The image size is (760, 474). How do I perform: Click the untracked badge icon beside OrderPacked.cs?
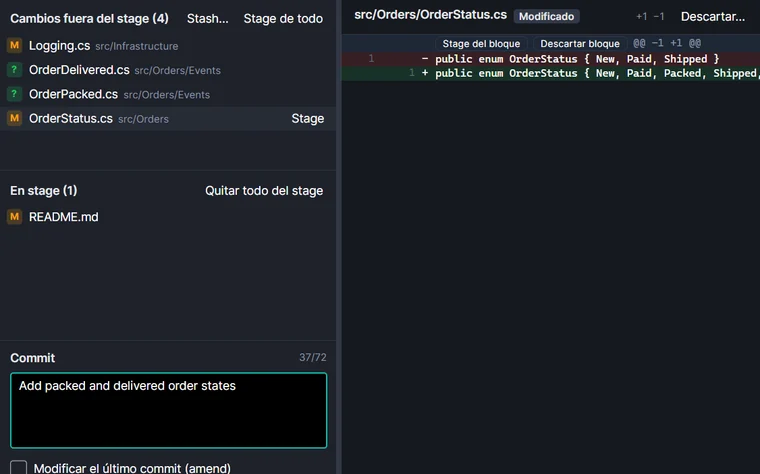coord(15,94)
